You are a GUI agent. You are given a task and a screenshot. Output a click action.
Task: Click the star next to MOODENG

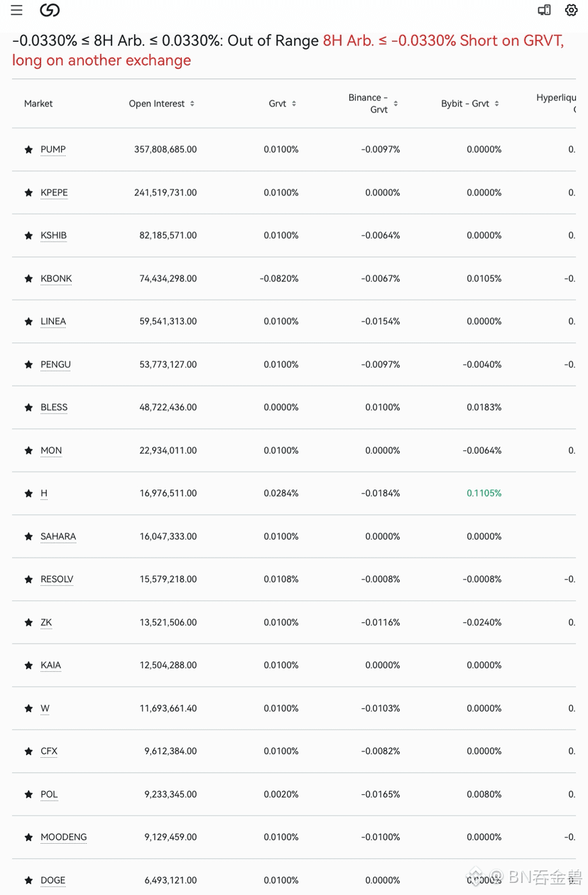28,837
